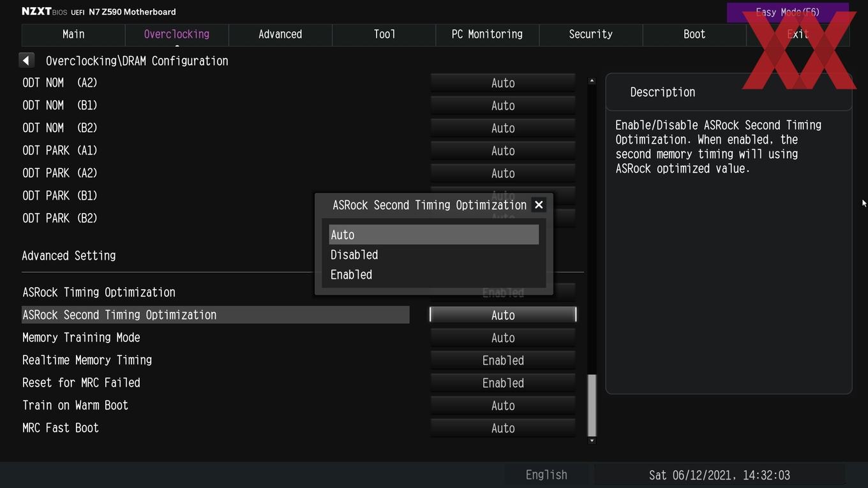
Task: Open the Reset for MRC Failed dropdown
Action: 503,383
